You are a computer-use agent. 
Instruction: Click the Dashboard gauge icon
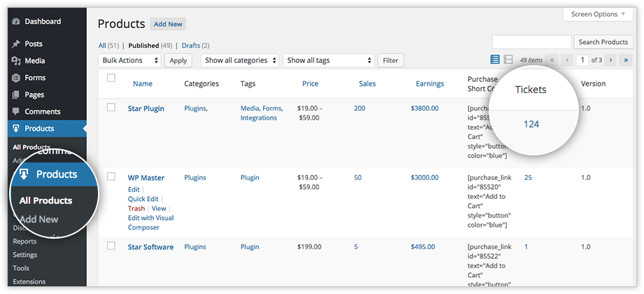pyautogui.click(x=16, y=22)
